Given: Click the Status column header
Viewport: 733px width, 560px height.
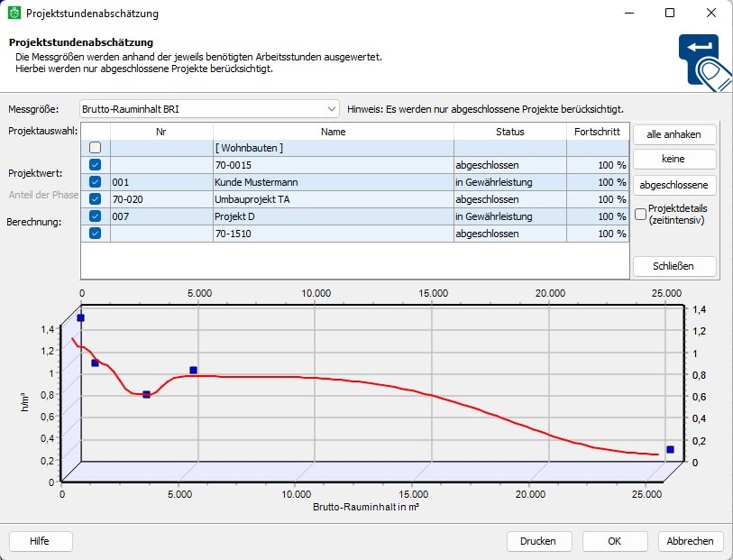Looking at the screenshot, I should [x=509, y=132].
